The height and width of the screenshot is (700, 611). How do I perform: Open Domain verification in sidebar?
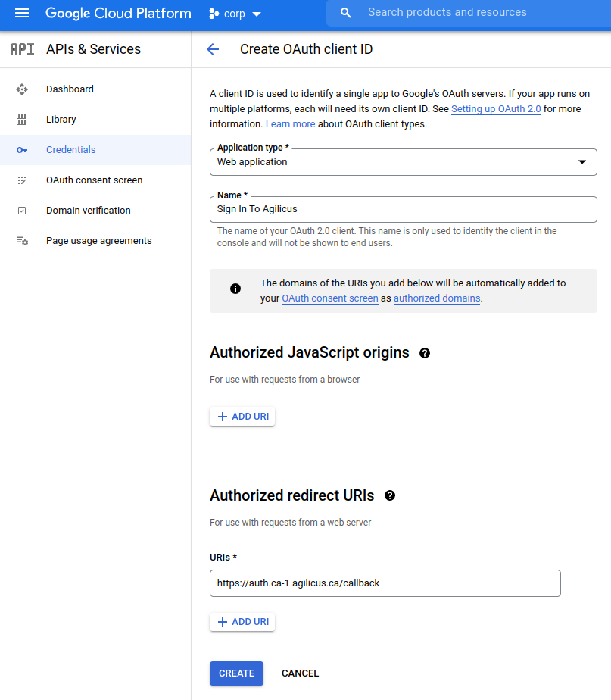88,211
